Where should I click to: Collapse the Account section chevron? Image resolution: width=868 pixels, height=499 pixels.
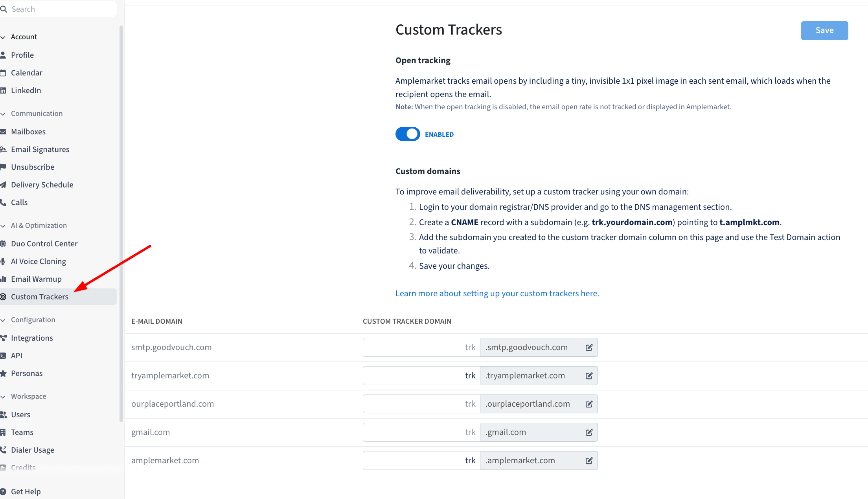point(3,37)
